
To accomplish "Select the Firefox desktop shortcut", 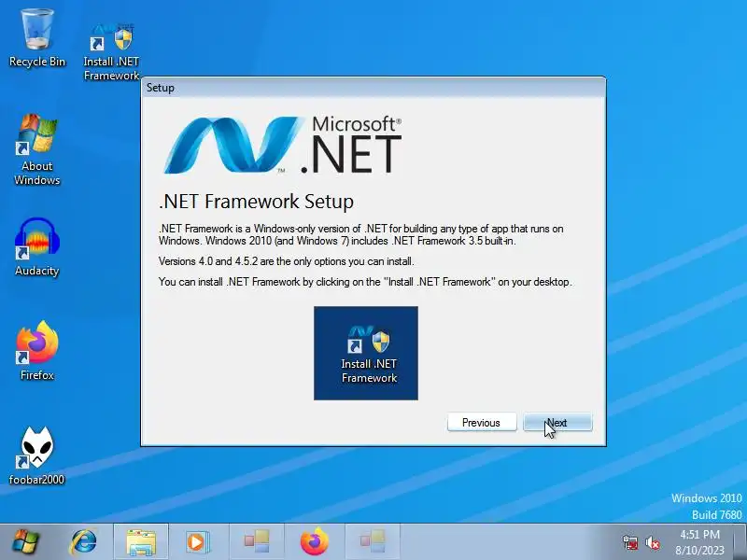I will [x=37, y=351].
